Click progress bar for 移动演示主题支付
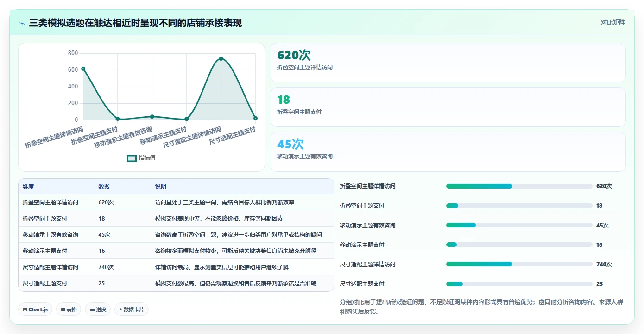Image resolution: width=644 pixels, height=334 pixels. (x=519, y=245)
